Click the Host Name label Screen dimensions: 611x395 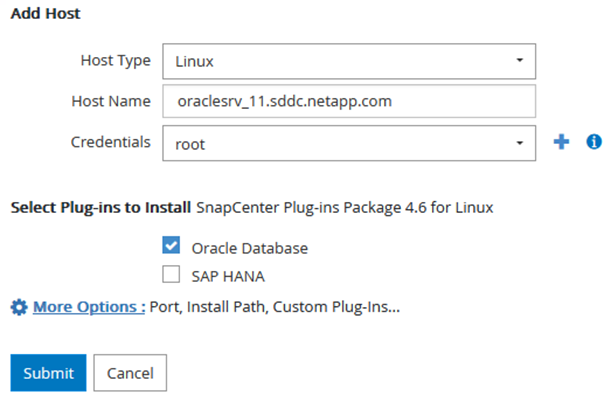click(111, 101)
